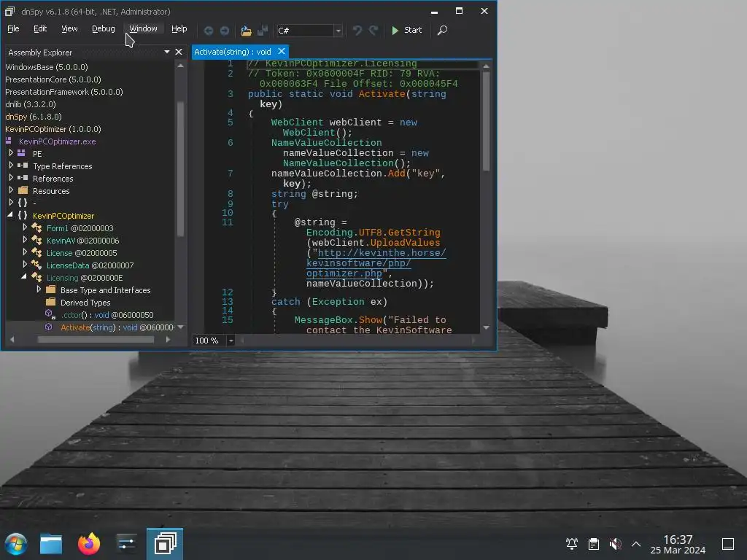Open the notifications bell in the tray
This screenshot has height=560, width=747.
[572, 544]
